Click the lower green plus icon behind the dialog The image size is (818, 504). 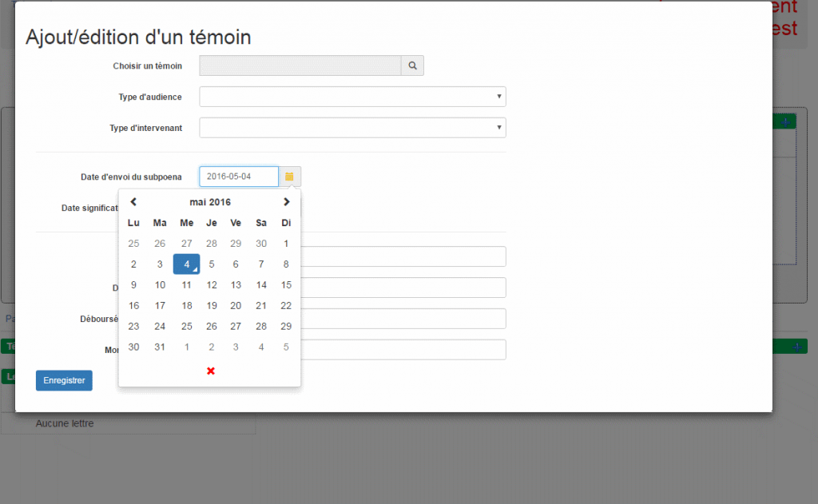[796, 347]
